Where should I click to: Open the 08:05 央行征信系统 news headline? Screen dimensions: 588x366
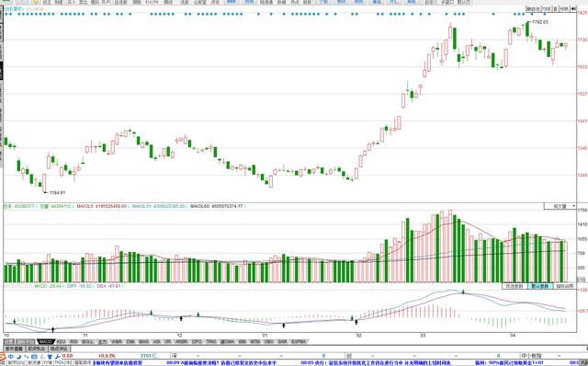[x=376, y=363]
